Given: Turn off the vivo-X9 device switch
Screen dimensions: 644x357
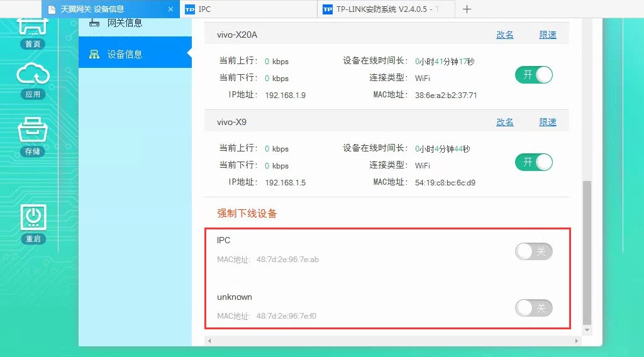Looking at the screenshot, I should click(x=533, y=162).
